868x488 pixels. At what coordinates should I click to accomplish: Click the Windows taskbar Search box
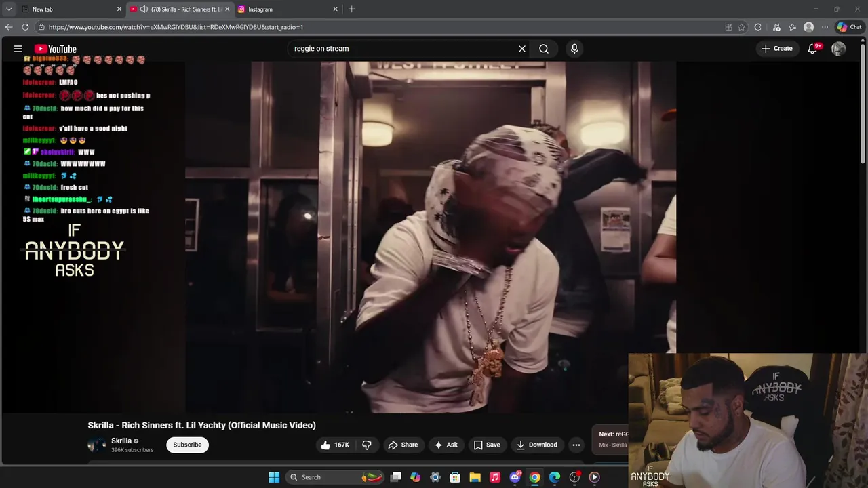[334, 477]
